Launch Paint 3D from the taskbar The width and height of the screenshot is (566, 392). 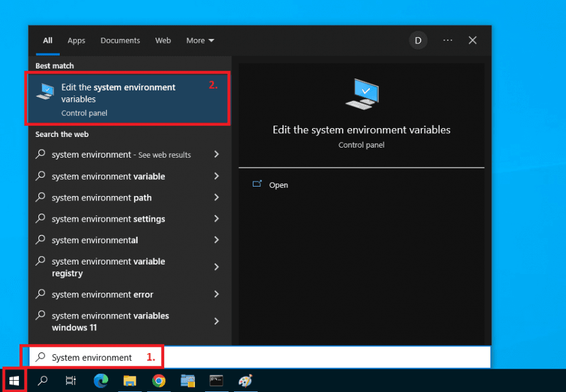coord(245,380)
